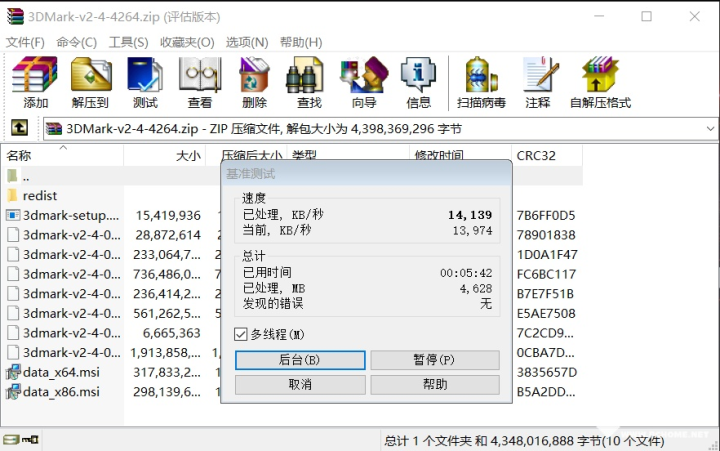Viewport: 720px width, 451px height.
Task: Click the 取消 cancel button
Action: tap(300, 384)
